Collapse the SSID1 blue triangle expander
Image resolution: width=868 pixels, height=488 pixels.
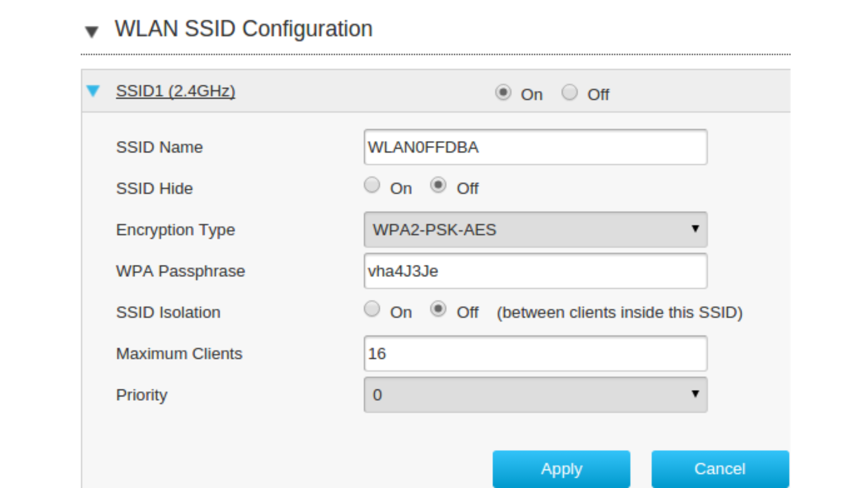[x=93, y=91]
